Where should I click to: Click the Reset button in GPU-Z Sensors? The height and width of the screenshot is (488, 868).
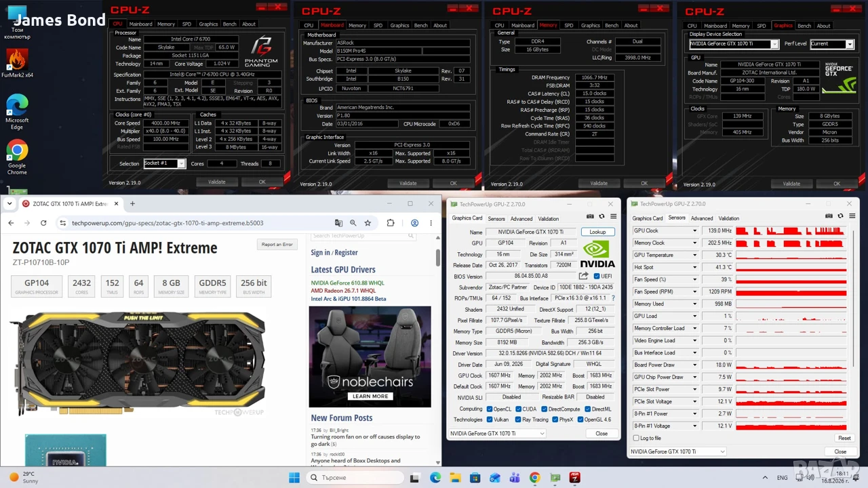coord(844,439)
